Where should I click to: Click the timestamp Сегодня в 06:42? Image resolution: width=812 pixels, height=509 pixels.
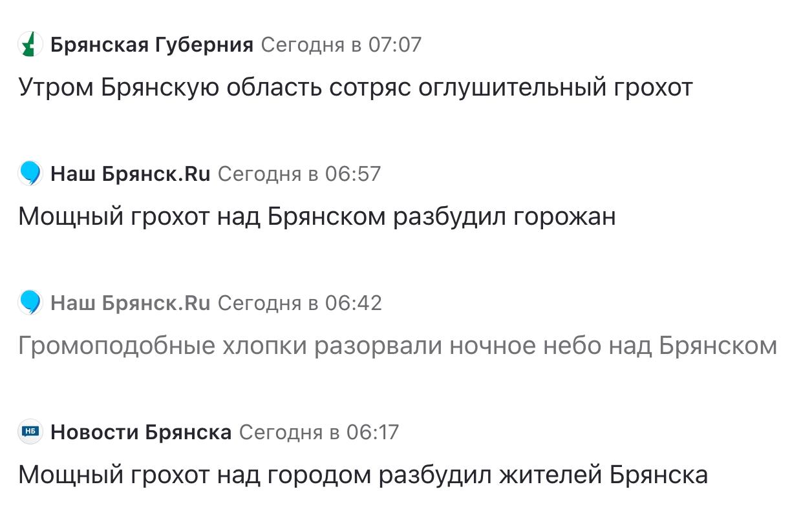[300, 303]
